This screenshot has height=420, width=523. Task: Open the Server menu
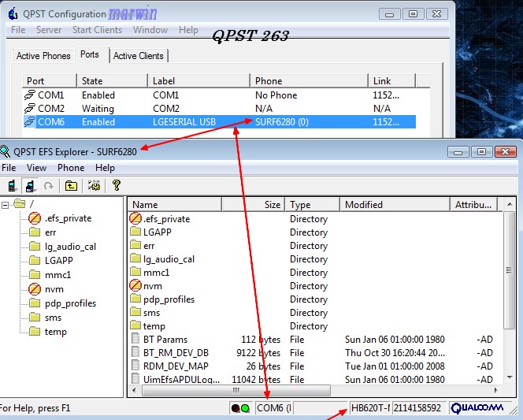click(x=49, y=30)
